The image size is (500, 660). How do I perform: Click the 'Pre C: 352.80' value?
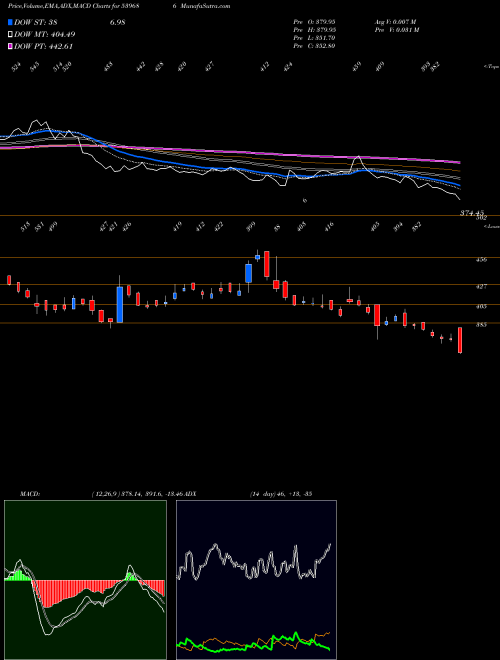[314, 46]
